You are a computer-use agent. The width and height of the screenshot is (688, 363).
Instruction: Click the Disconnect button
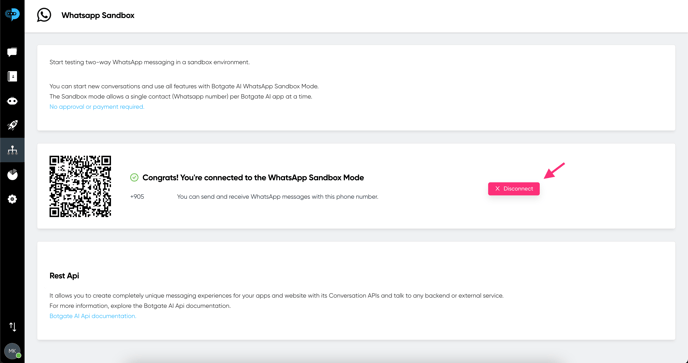tap(514, 189)
